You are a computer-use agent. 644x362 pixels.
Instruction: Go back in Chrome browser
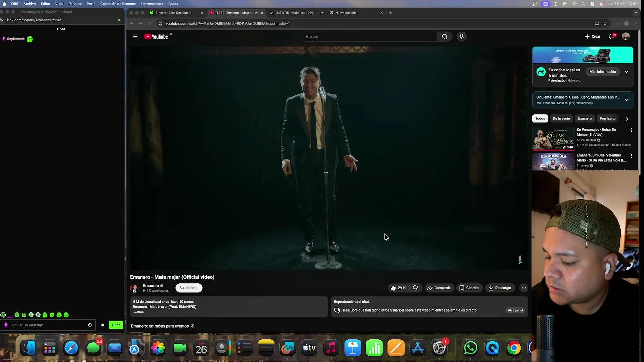(132, 23)
